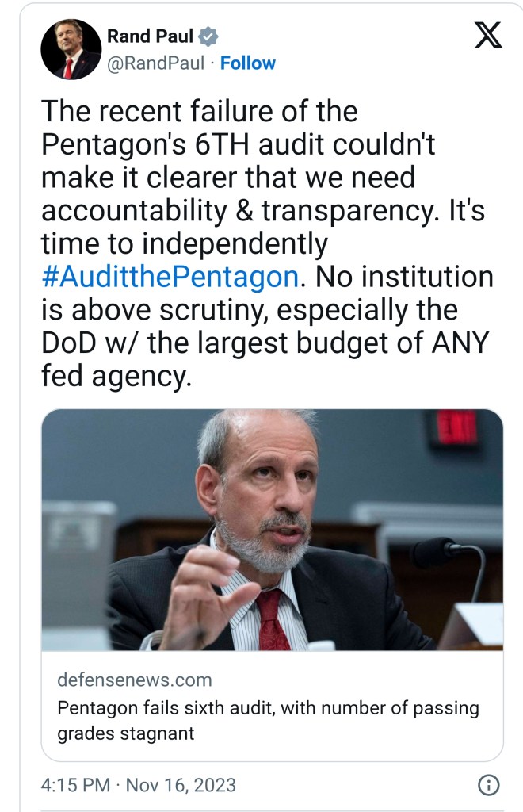Open the #AuditthePentagon hashtag
This screenshot has width=523, height=812.
pyautogui.click(x=170, y=277)
